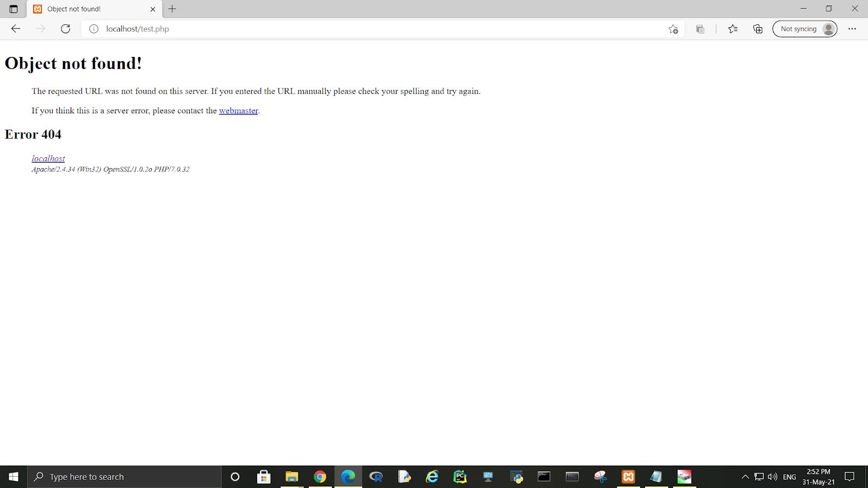View site information icon in address bar
Image resolution: width=868 pixels, height=488 pixels.
tap(94, 29)
